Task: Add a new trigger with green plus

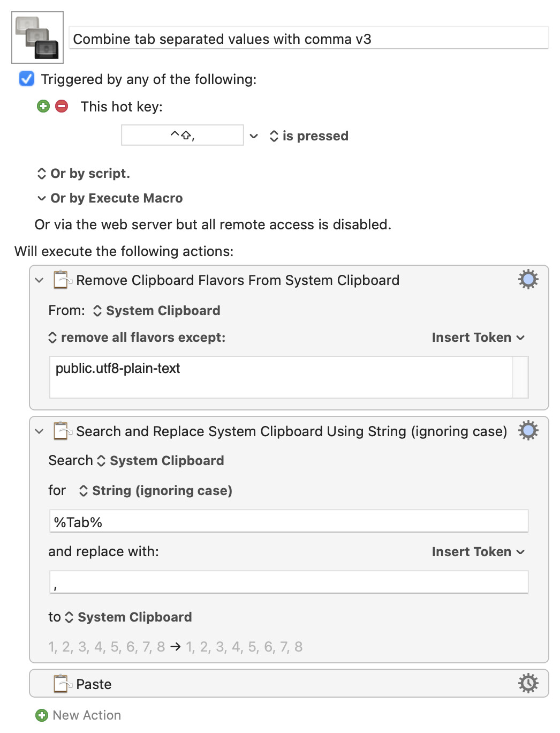Action: [43, 106]
